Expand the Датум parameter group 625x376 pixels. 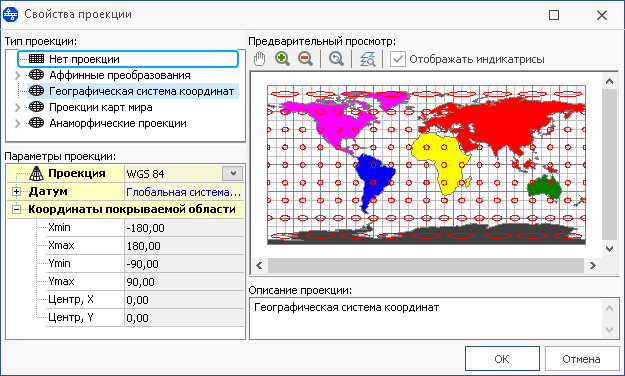(x=16, y=192)
